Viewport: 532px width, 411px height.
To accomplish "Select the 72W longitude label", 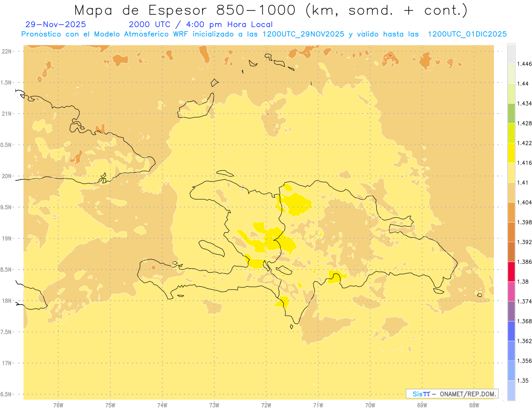I will tap(266, 405).
